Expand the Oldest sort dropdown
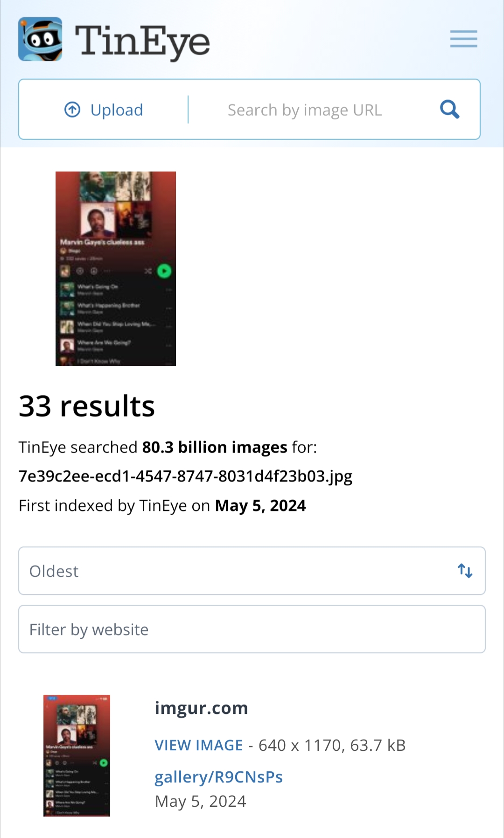Screen dimensions: 504x838 (252, 571)
